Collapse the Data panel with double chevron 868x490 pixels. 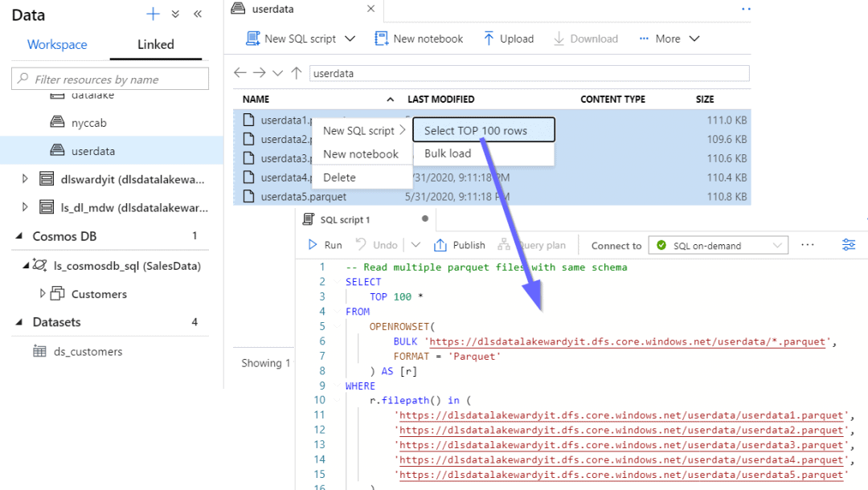(198, 14)
